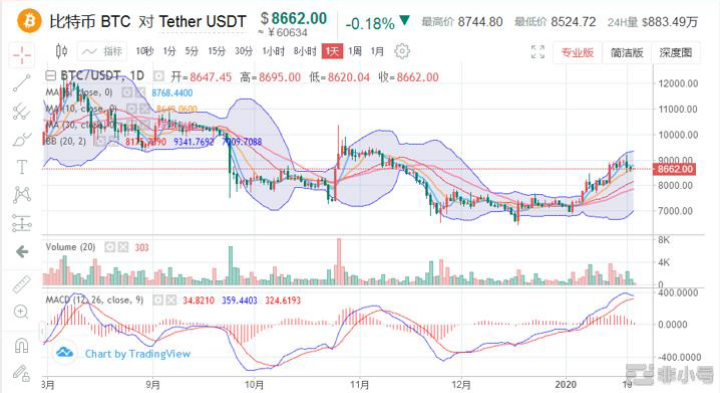Viewport: 720px width, 393px height.
Task: Click the 比特币 BTC pair title
Action: coord(90,21)
